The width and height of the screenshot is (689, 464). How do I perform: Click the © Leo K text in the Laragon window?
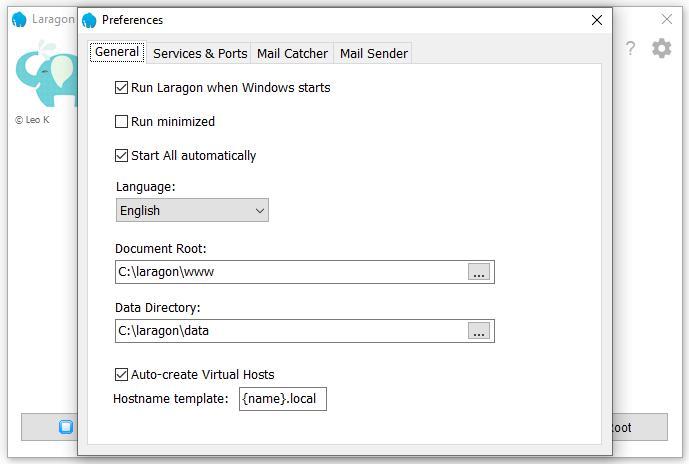[32, 120]
